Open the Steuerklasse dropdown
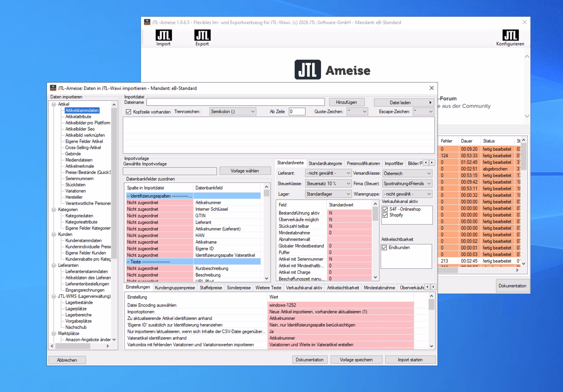This screenshot has height=392, width=563. tap(328, 183)
